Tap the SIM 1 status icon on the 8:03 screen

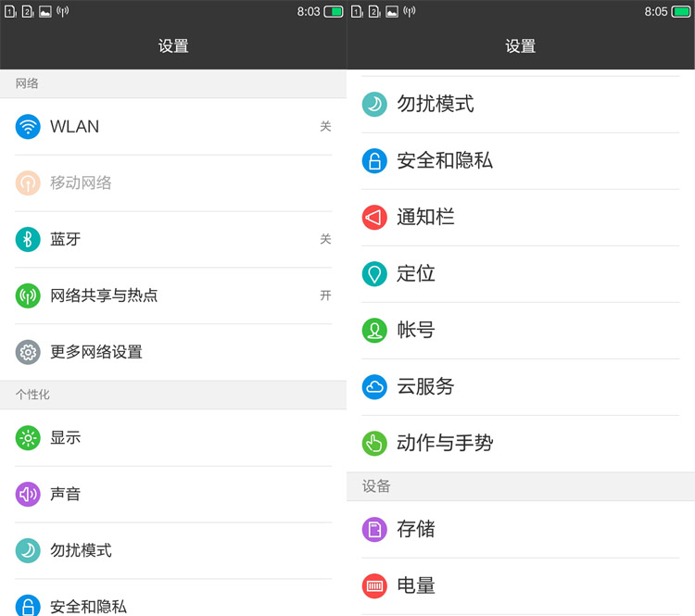pos(10,11)
